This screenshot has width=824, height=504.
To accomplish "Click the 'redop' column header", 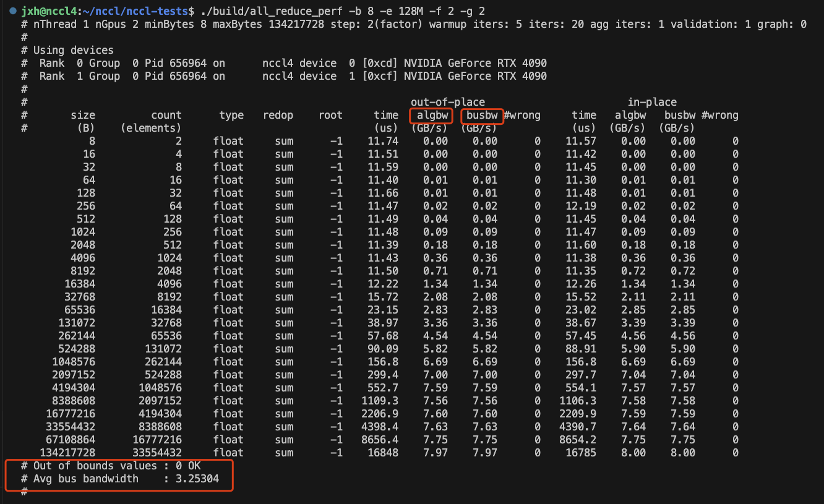I will 278,115.
